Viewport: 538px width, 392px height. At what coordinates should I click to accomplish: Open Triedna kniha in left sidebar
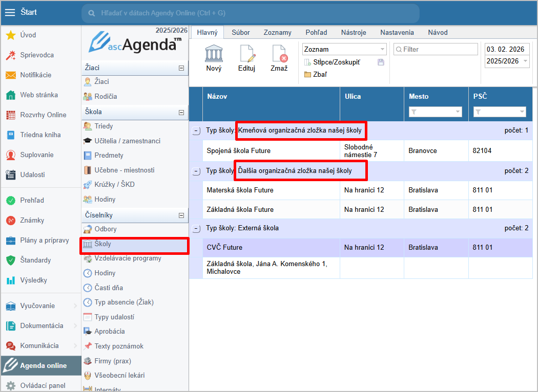(40, 135)
